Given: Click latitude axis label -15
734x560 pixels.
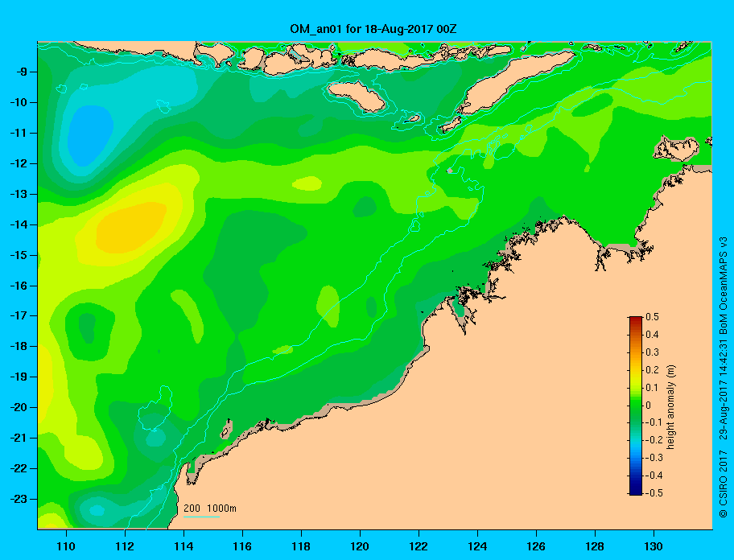Looking at the screenshot, I should pos(18,255).
